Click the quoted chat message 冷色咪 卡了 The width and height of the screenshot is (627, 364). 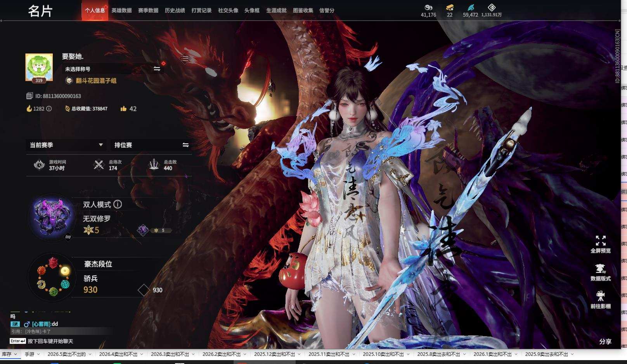(31, 331)
